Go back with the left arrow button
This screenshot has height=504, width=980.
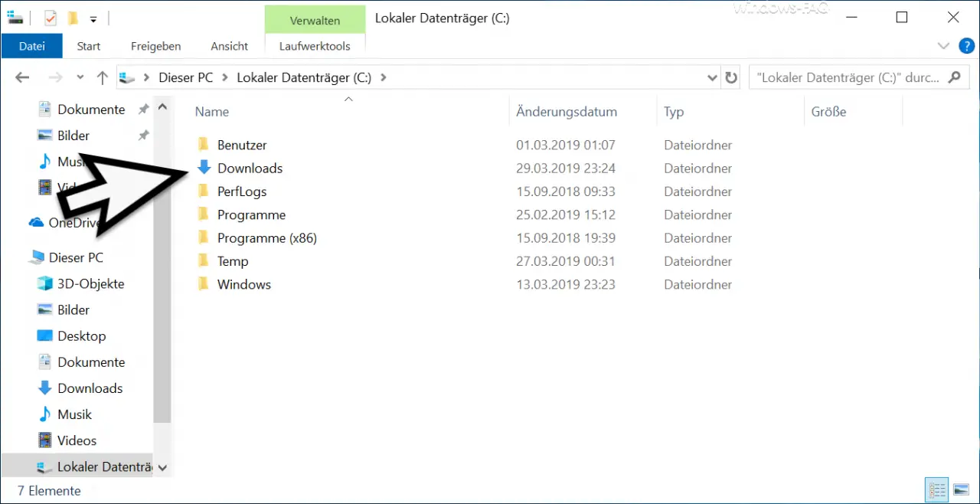(x=22, y=77)
